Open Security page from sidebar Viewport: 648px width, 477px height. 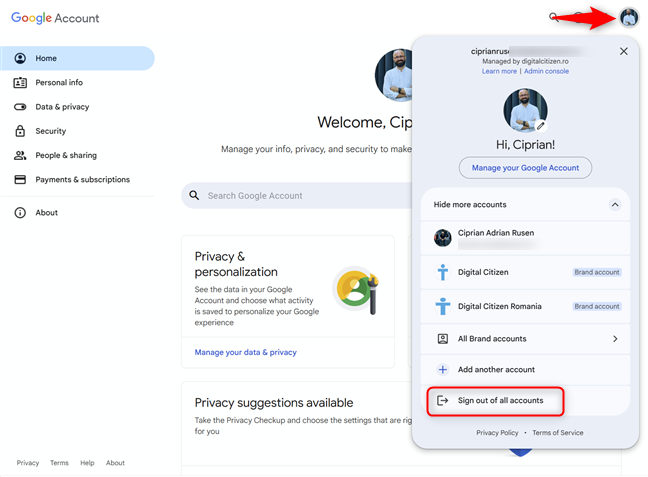coord(50,131)
